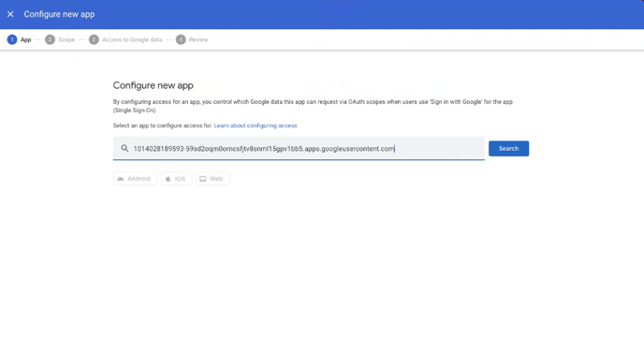Jump to the Review step
This screenshot has width=644, height=338.
(198, 40)
